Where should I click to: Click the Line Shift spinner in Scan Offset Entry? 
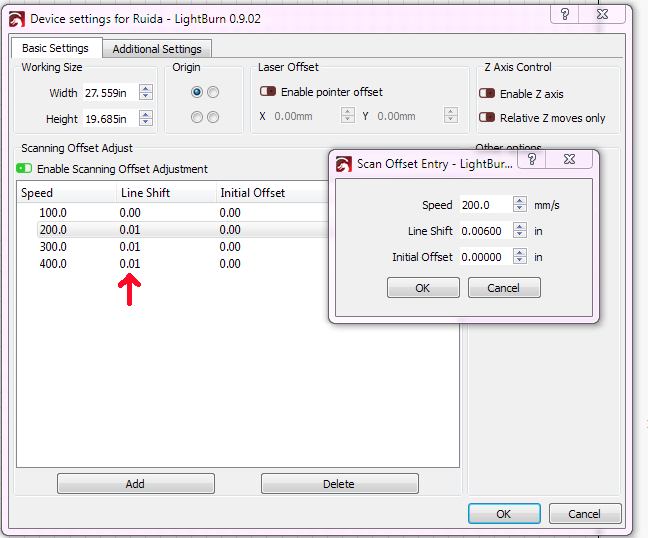(519, 230)
